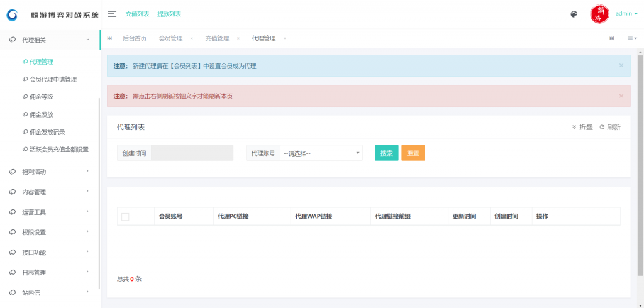The image size is (644, 308).
Task: Expand the 运营工具 sidebar menu
Action: point(50,212)
